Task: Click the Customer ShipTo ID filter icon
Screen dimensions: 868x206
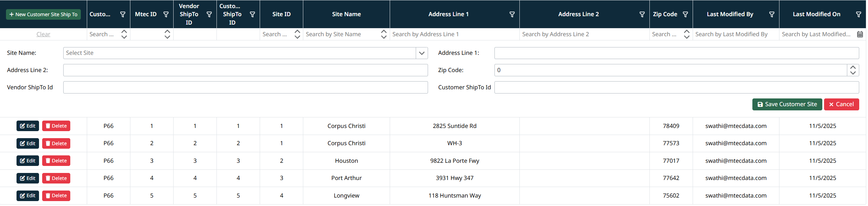Action: tap(252, 14)
